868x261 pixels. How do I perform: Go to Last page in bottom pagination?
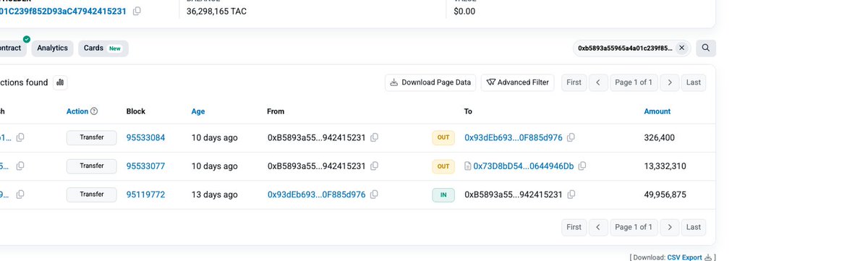click(694, 227)
